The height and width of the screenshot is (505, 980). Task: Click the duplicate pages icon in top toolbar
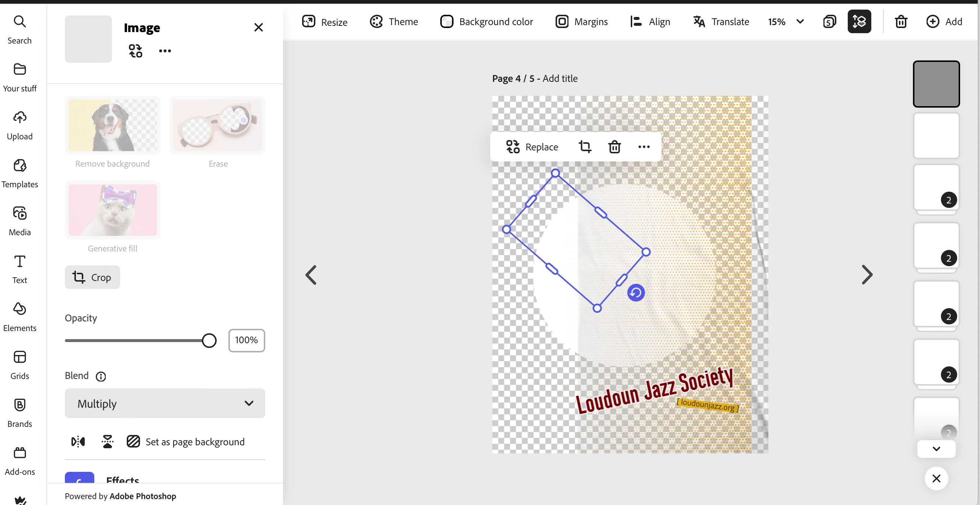829,22
